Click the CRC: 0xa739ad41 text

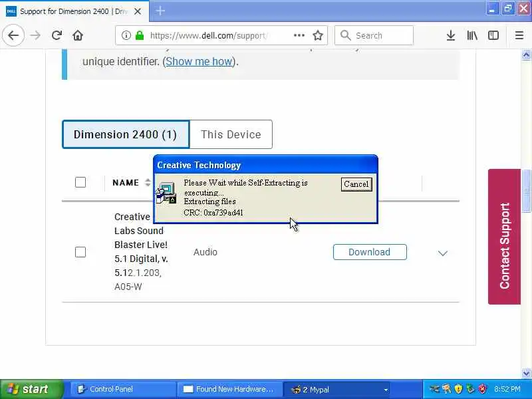[x=213, y=213]
